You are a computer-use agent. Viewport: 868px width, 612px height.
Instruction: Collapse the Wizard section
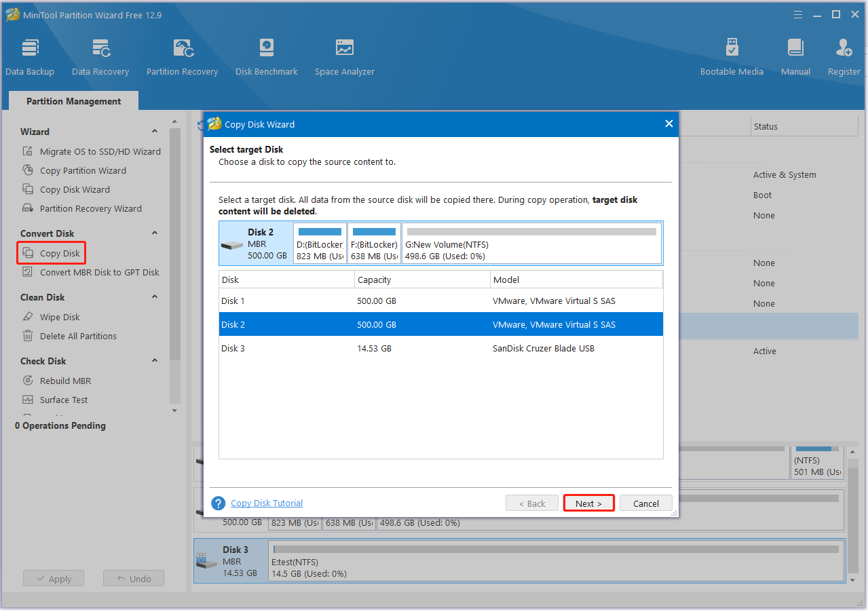[155, 132]
